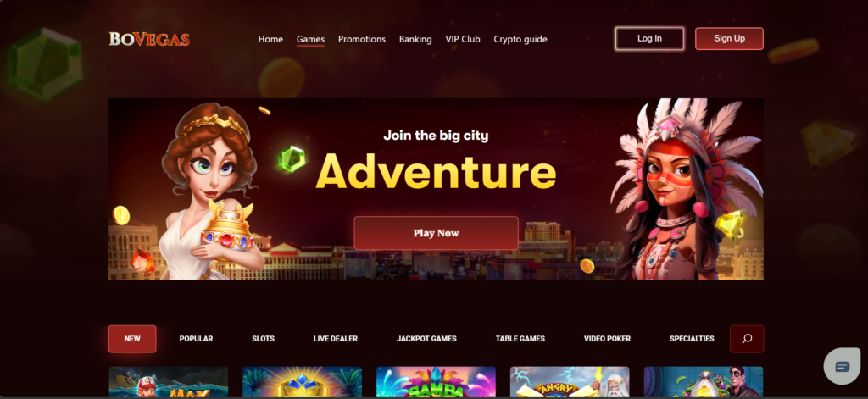Open the Samba game thumbnail

coord(436,382)
